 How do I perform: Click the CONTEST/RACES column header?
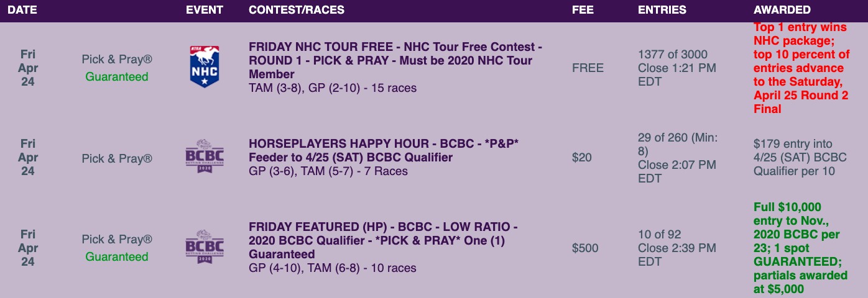(297, 10)
